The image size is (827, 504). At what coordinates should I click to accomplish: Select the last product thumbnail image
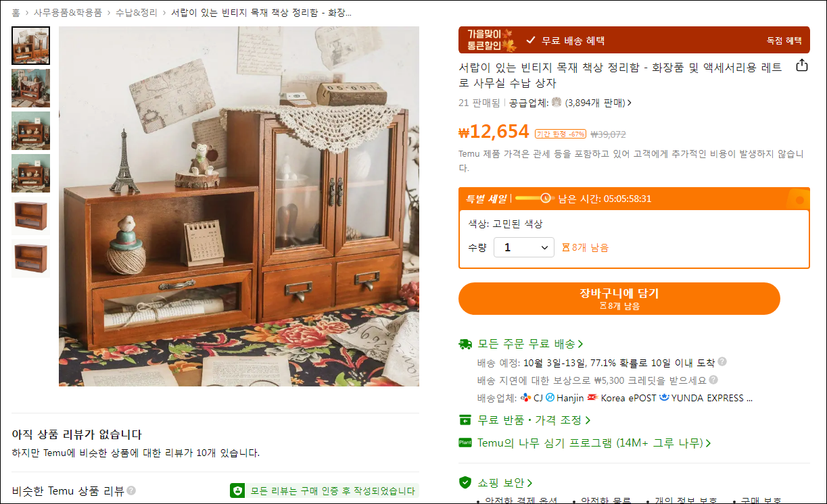pyautogui.click(x=30, y=259)
